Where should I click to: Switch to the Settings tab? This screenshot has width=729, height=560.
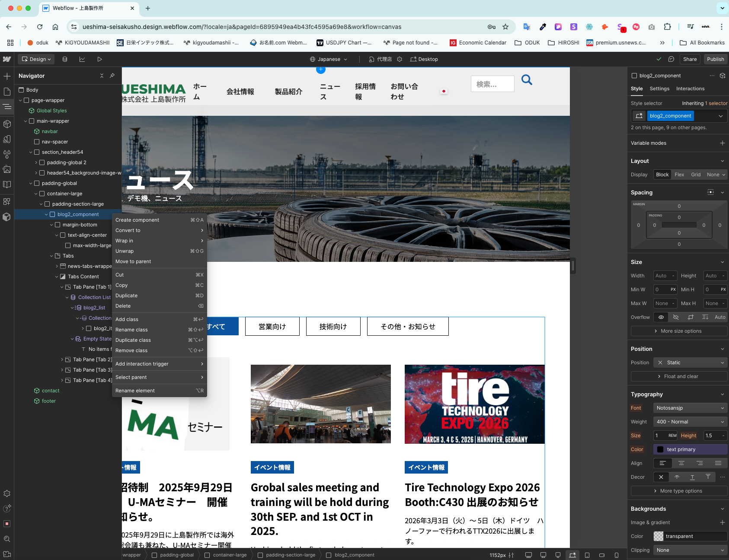click(659, 89)
